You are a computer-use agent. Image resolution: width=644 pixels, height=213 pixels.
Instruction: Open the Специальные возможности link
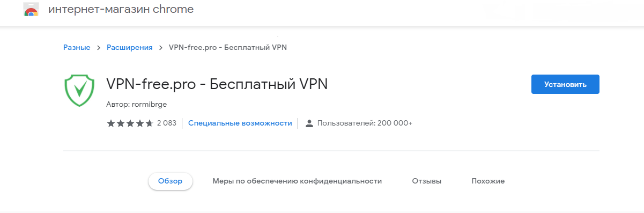240,123
